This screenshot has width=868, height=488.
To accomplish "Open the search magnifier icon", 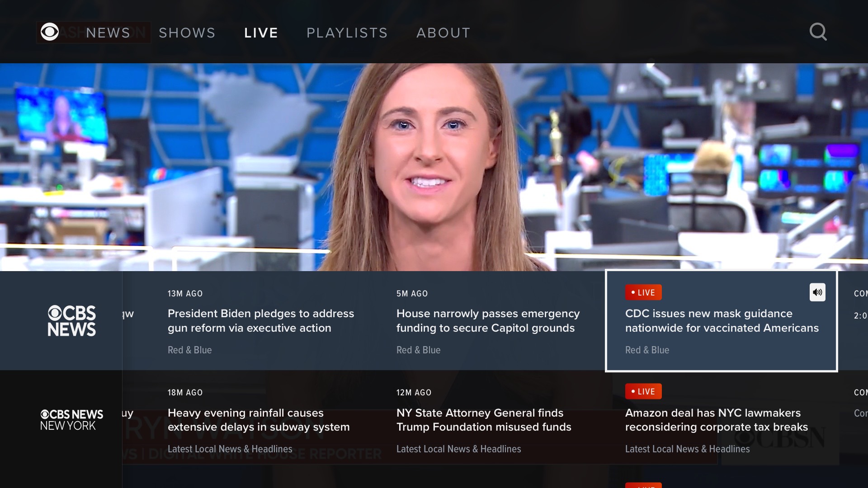I will [x=818, y=32].
